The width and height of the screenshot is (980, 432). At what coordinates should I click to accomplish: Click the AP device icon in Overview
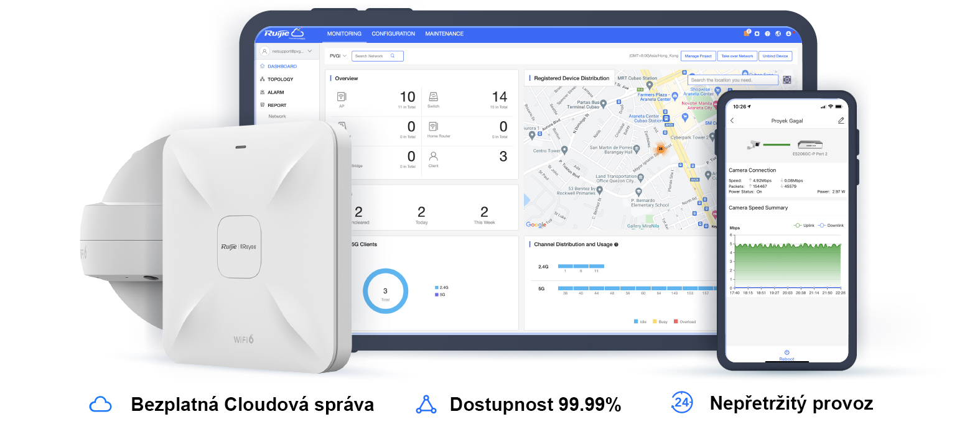(342, 96)
